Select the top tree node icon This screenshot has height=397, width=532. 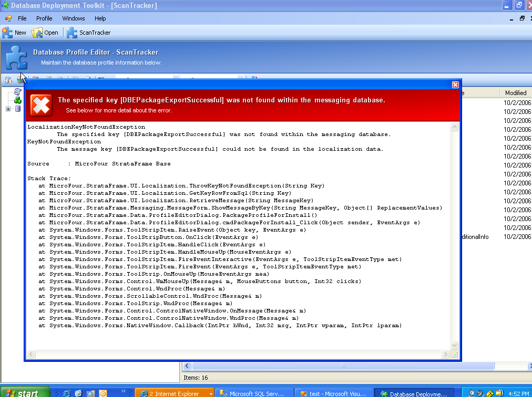click(18, 91)
